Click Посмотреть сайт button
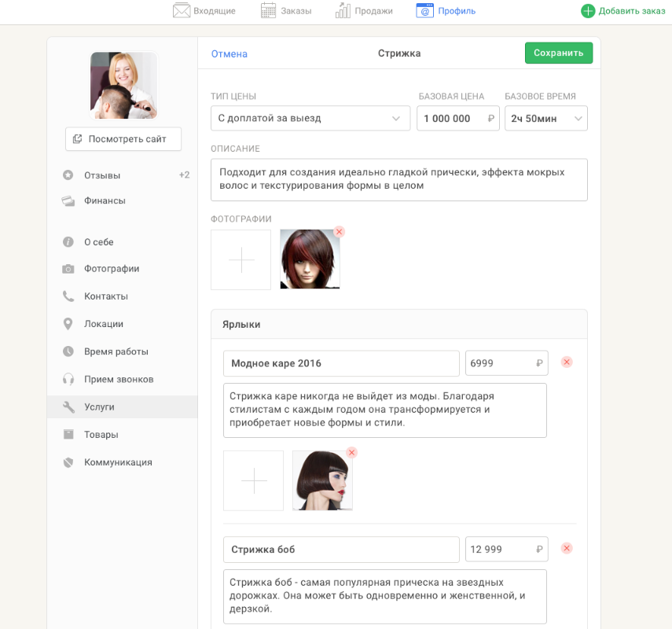Screen dimensions: 672x629 coord(123,139)
